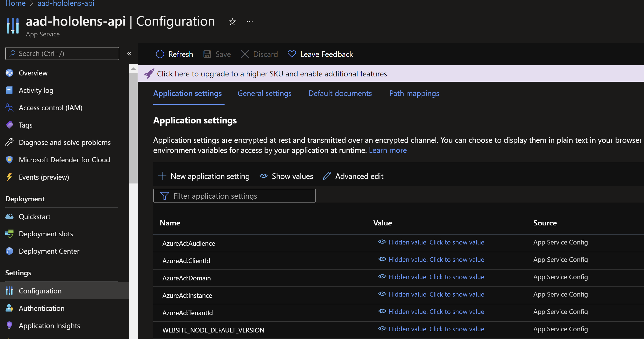Reveal the AzureAd:Domain hidden value
This screenshot has height=339, width=644.
(431, 277)
